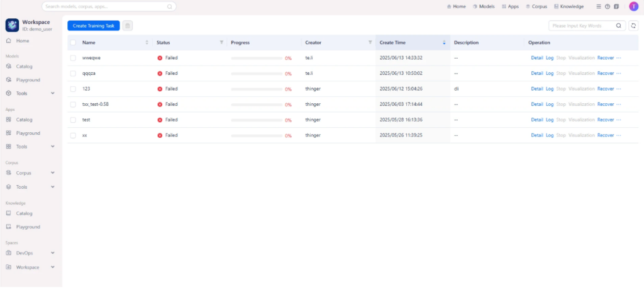Screen dimensions: 644x299
Task: Expand the DevOps section in sidebar
Action: pos(53,253)
